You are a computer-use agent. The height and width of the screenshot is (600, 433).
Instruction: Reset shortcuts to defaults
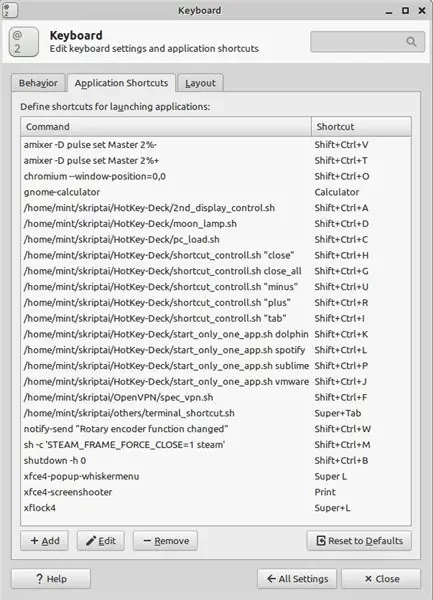[359, 541]
